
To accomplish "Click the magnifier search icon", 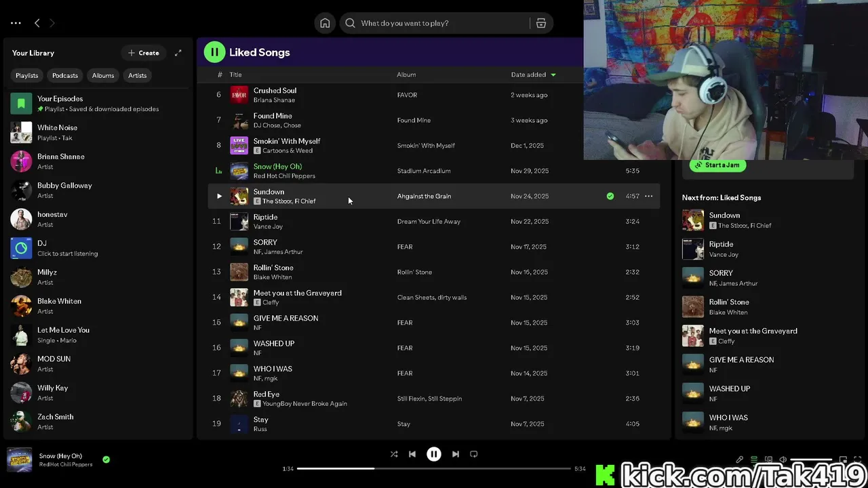I will [350, 23].
